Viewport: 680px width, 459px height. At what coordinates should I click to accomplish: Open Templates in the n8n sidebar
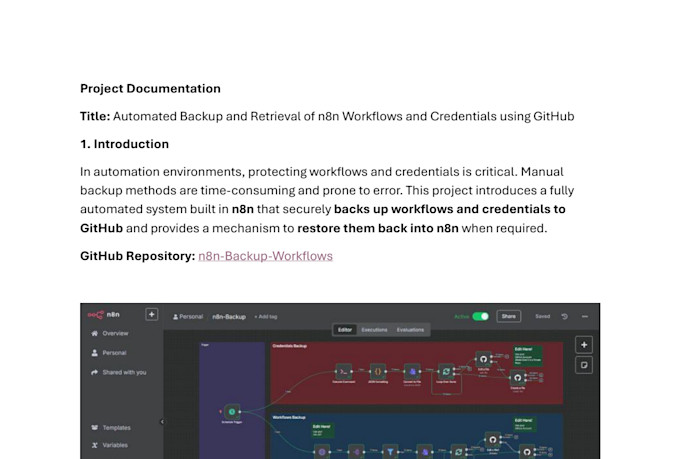(111, 428)
